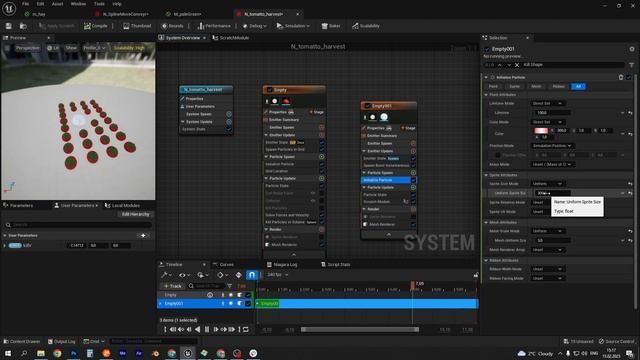
Task: Switch to the Niagara Log tab
Action: coord(282,264)
